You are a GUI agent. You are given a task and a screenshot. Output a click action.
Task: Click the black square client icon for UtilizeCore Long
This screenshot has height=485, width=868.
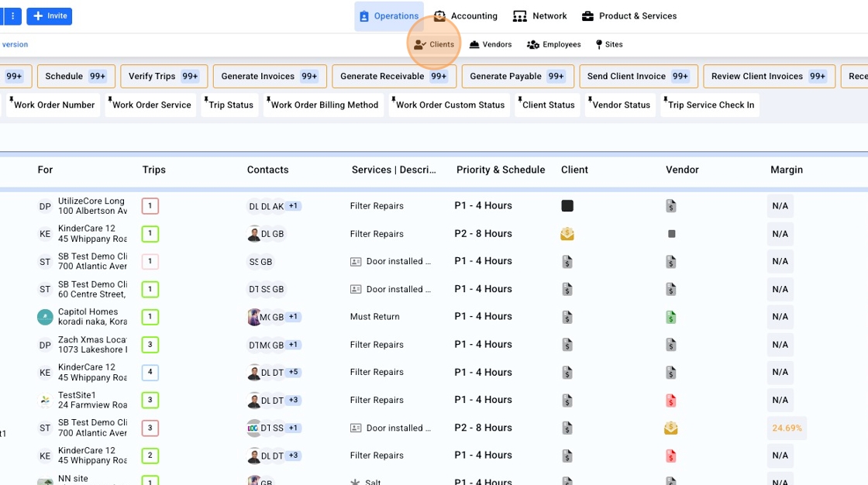pyautogui.click(x=567, y=206)
